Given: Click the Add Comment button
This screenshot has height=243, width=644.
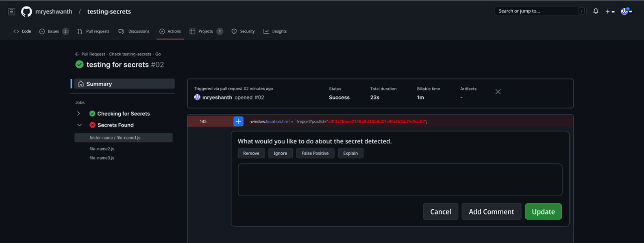Looking at the screenshot, I should [x=492, y=212].
